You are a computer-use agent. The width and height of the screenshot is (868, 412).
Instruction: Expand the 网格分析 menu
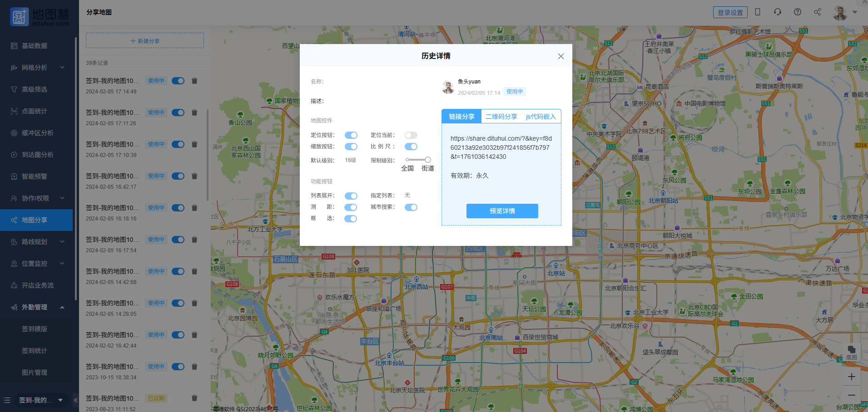[62, 68]
